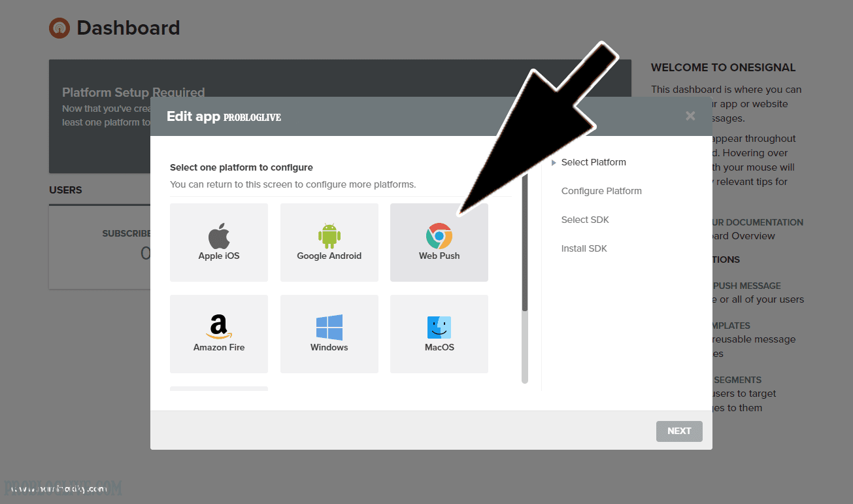The image size is (853, 504).
Task: Click 'Select one platform to configure' text
Action: 241,167
